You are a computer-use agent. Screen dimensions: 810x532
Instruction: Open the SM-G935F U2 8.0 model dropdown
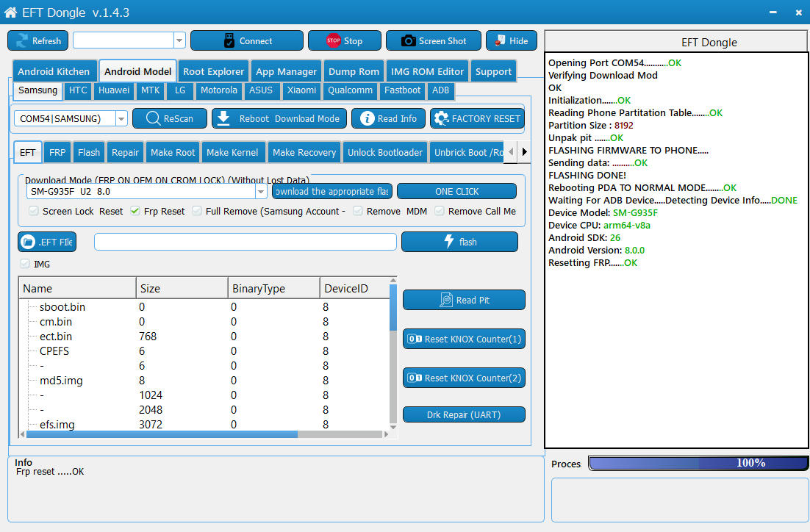click(x=261, y=192)
